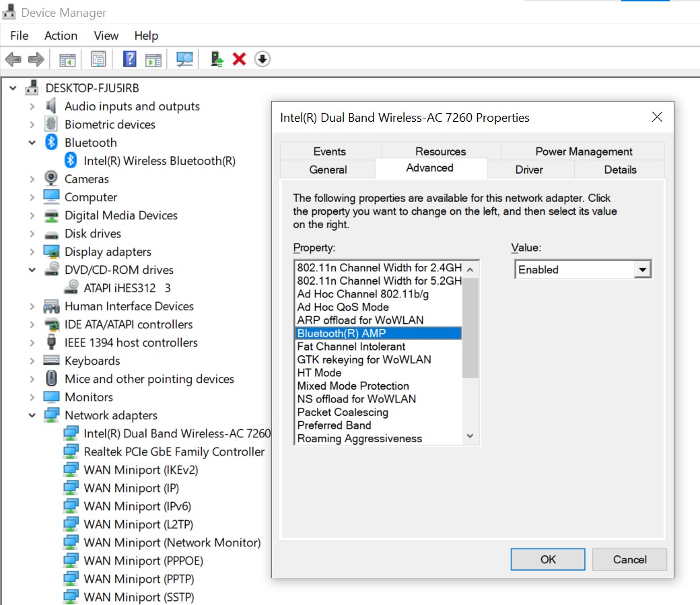Click the Biometric devices fingerprint icon
Screen dimensions: 700x605
click(51, 124)
